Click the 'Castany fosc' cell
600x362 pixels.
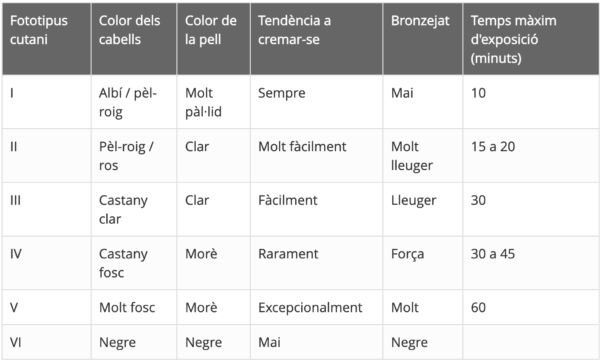(134, 263)
